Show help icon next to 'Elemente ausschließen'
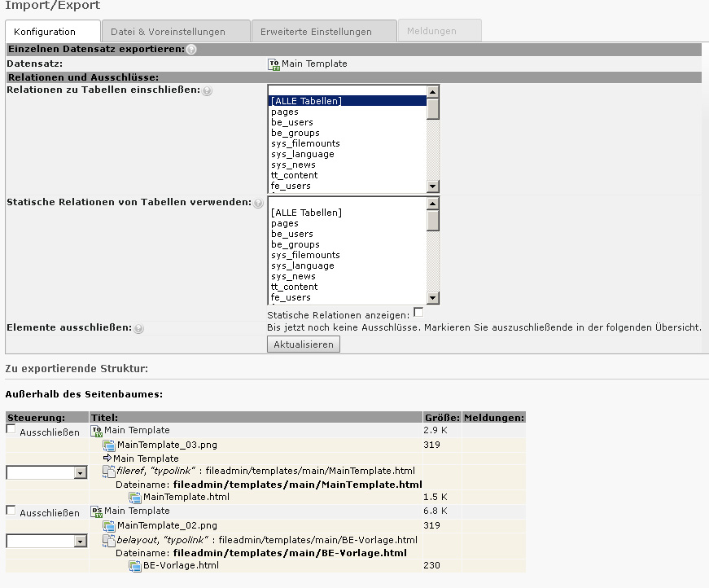The height and width of the screenshot is (588, 709). pyautogui.click(x=139, y=328)
